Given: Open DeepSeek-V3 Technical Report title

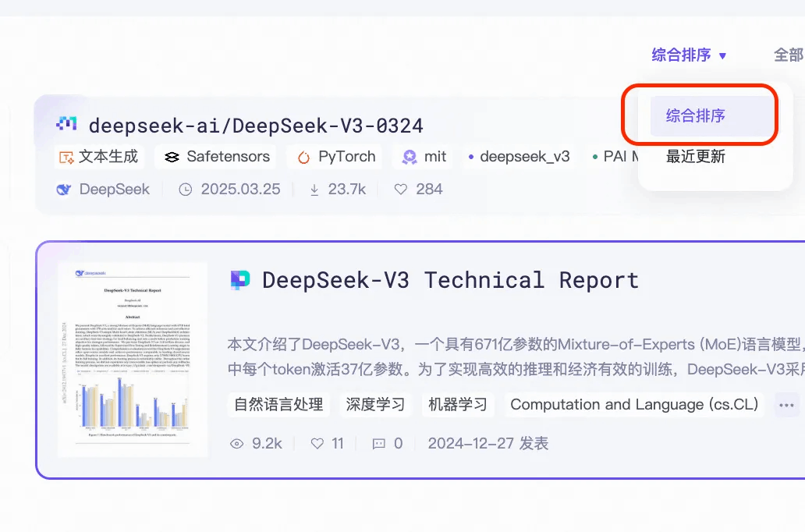Looking at the screenshot, I should pyautogui.click(x=450, y=280).
